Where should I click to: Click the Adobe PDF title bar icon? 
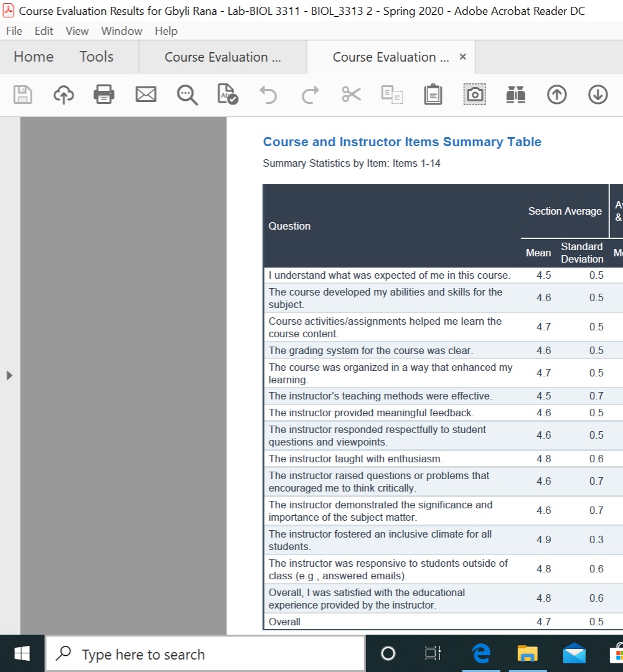pos(9,11)
